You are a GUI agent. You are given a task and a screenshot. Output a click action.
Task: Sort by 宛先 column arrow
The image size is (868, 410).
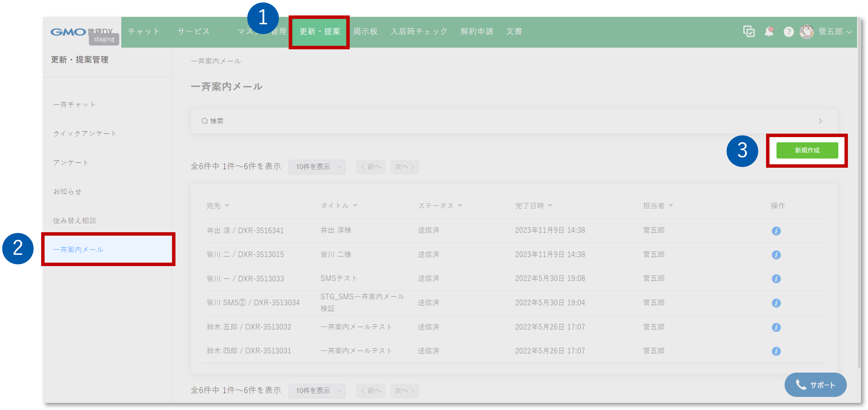[x=227, y=206]
